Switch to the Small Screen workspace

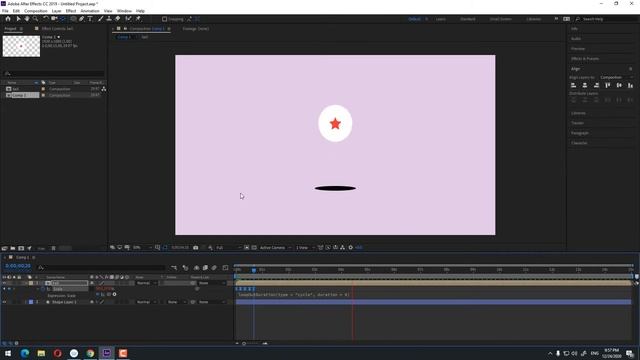tap(500, 19)
